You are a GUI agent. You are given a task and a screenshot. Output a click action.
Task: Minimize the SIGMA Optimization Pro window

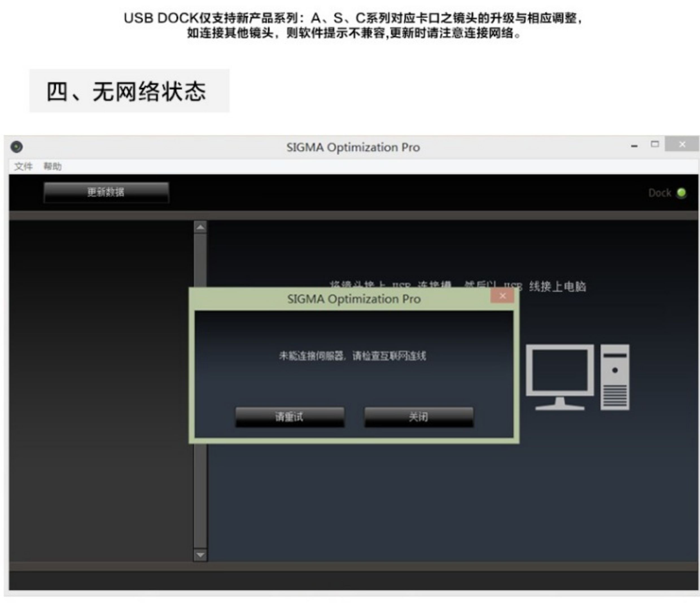pyautogui.click(x=634, y=146)
